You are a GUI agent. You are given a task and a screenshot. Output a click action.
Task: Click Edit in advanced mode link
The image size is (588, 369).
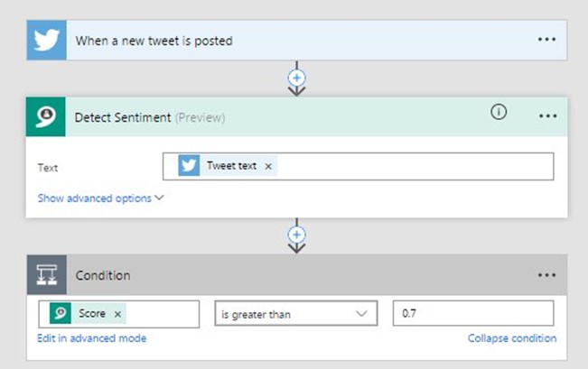point(91,338)
